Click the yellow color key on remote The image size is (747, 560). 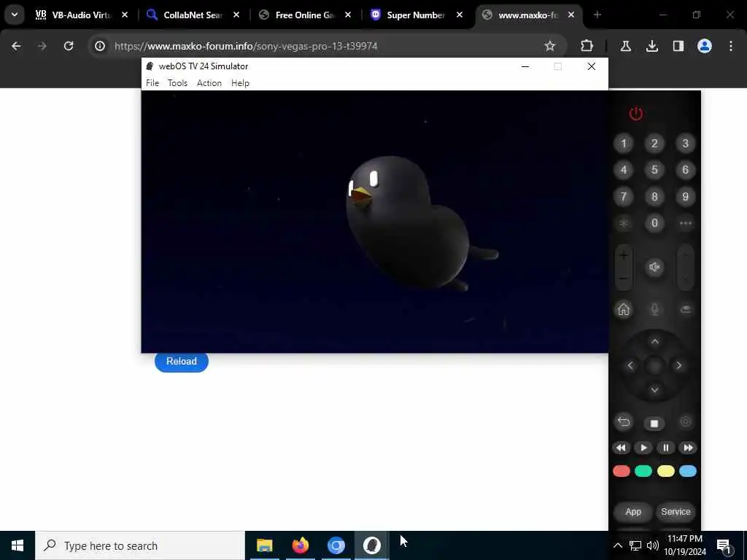(x=665, y=472)
